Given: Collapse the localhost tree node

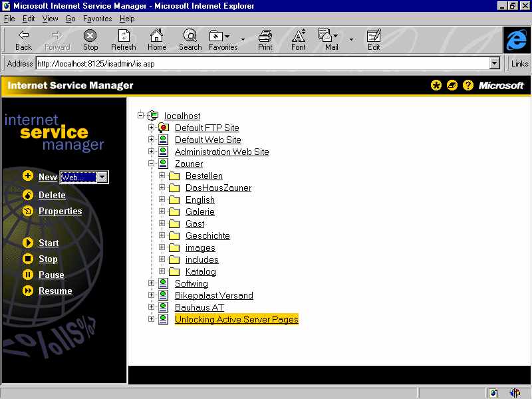Looking at the screenshot, I should point(141,115).
